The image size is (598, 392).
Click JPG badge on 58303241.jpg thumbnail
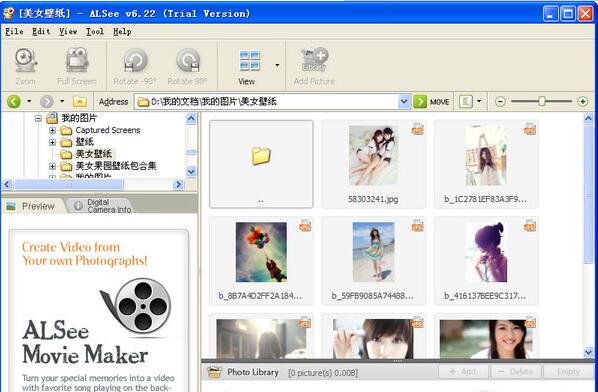pos(417,129)
